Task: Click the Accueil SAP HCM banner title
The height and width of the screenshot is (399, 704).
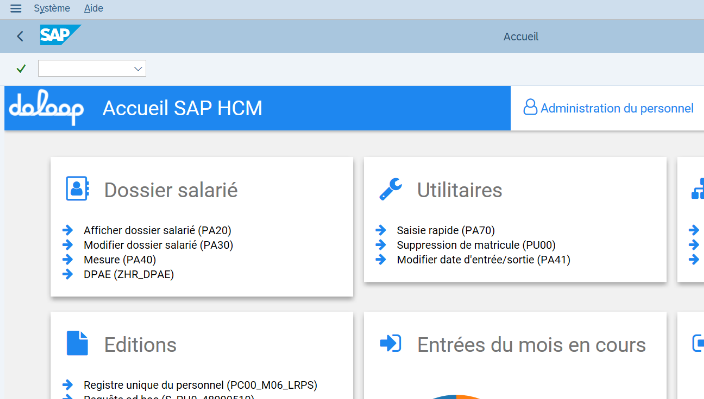Action: (x=182, y=108)
